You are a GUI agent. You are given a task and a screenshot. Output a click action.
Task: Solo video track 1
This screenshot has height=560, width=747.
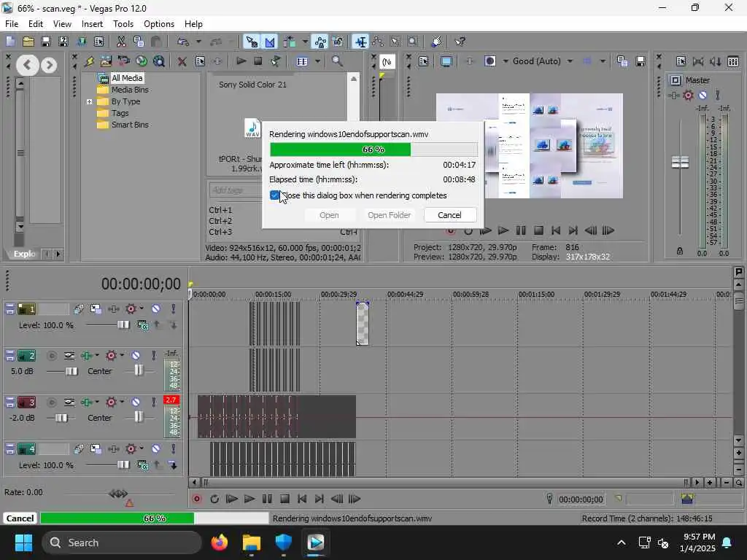pos(174,308)
